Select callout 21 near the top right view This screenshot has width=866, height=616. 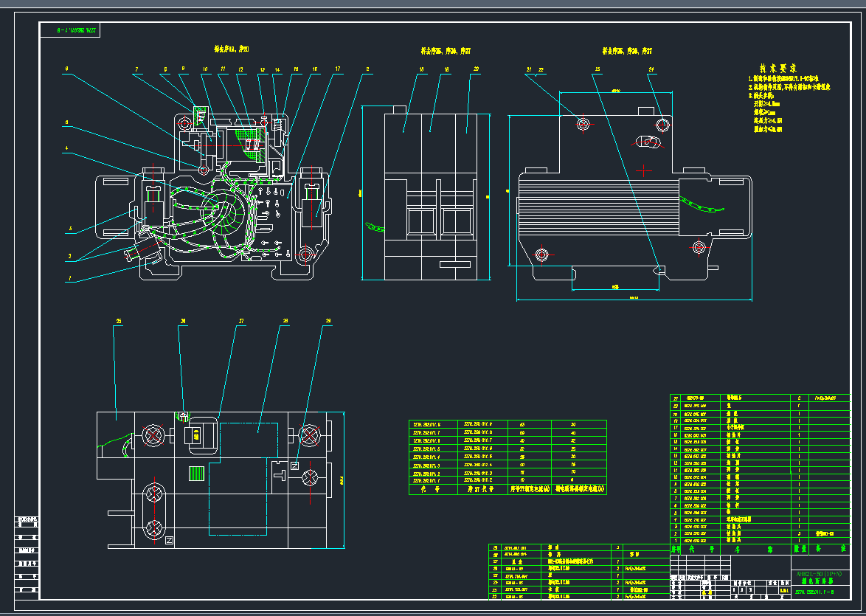(528, 68)
